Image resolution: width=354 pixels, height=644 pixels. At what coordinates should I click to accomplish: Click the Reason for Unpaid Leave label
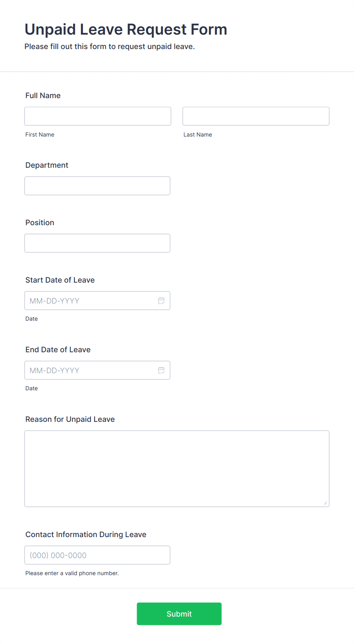[70, 419]
